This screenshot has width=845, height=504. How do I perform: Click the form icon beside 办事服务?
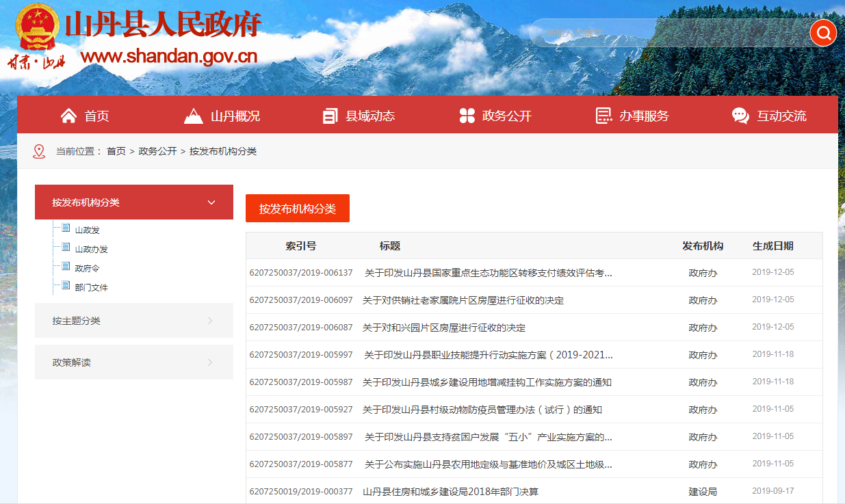(x=603, y=116)
